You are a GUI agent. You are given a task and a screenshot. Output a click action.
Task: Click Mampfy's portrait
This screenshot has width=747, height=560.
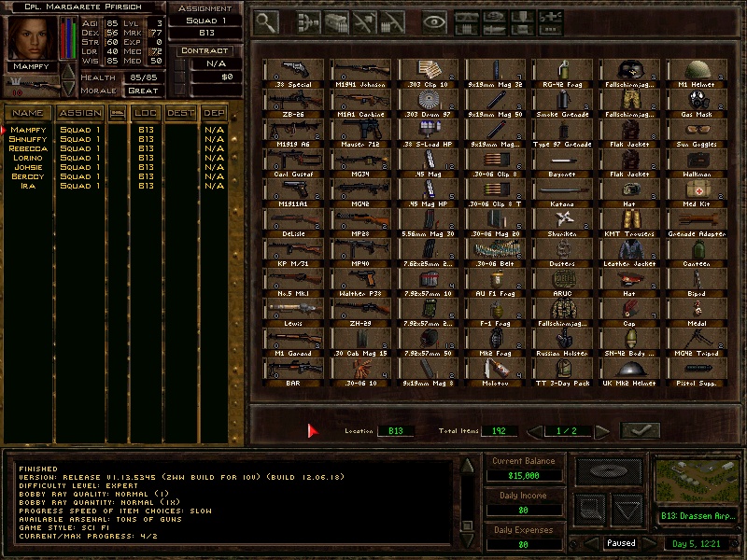click(x=31, y=38)
